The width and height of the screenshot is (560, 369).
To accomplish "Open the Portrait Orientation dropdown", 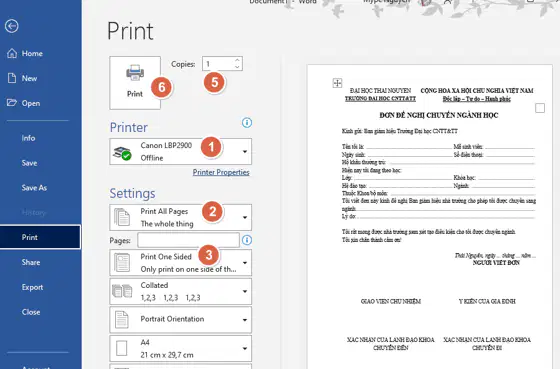I will 181,320.
